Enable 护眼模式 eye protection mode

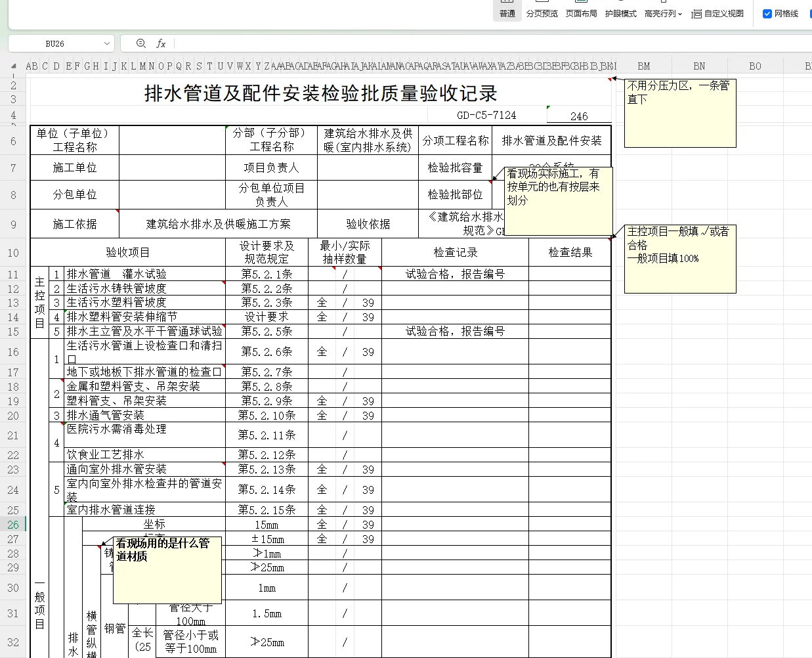pyautogui.click(x=620, y=14)
